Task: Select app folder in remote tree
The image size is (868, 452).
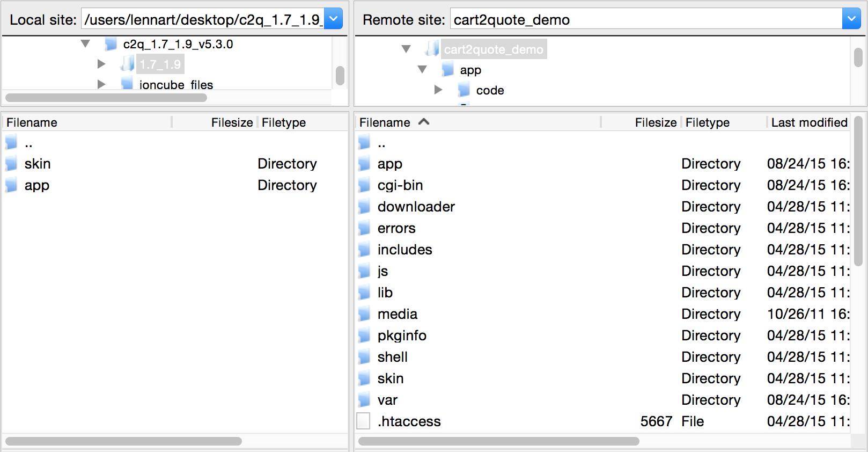Action: pos(470,70)
